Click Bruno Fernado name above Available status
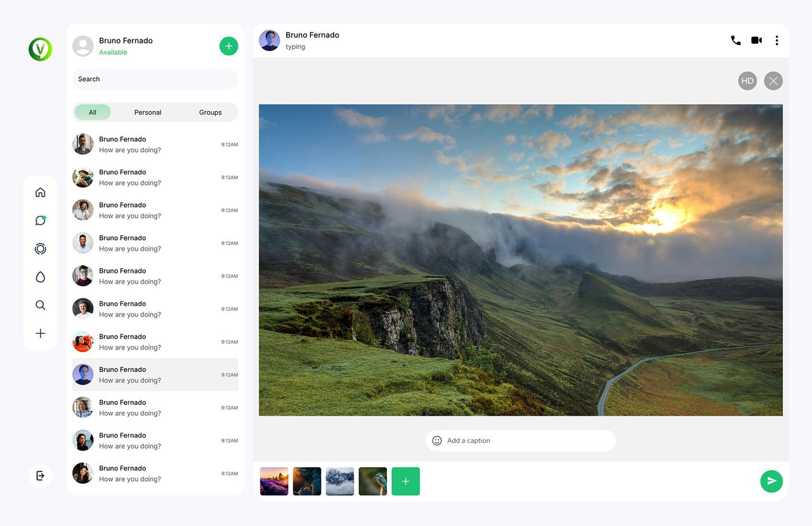 point(126,41)
